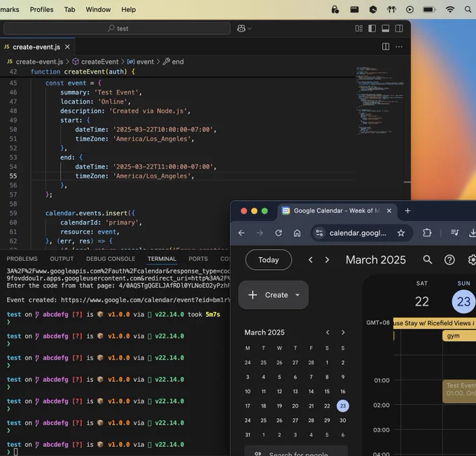Screen dimensions: 476x456
Task: Open the DEBUG CONSOLE panel tab
Action: (111, 259)
